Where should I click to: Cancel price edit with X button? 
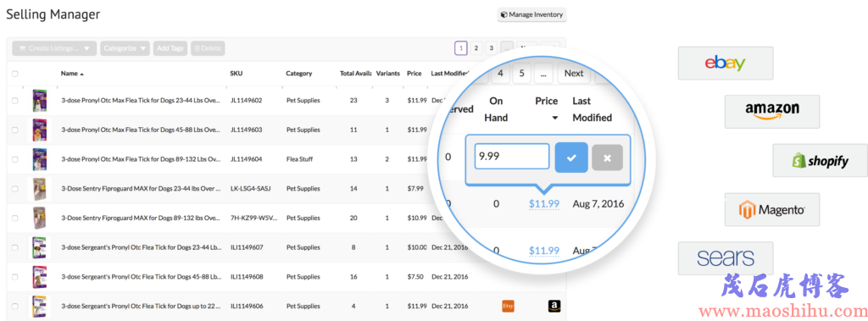pyautogui.click(x=607, y=158)
